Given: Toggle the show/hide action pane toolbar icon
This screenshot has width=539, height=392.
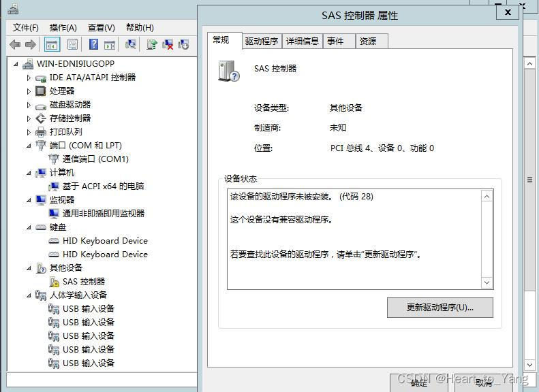Looking at the screenshot, I should pyautogui.click(x=110, y=44).
